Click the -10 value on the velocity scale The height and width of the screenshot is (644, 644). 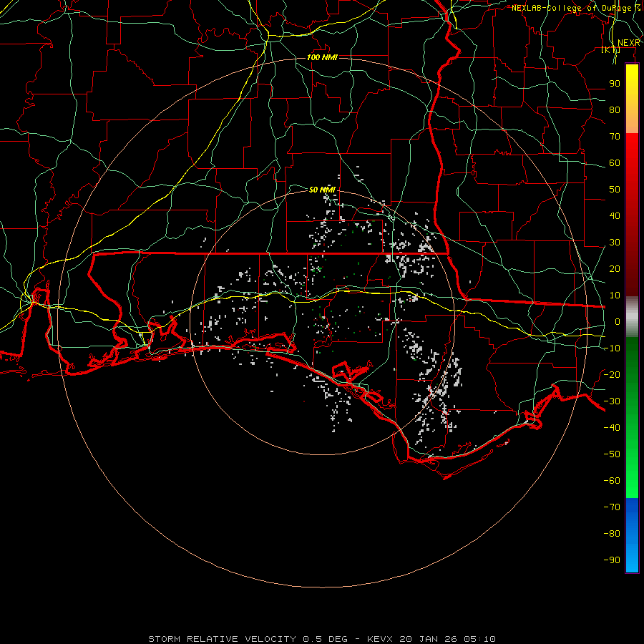pyautogui.click(x=612, y=348)
